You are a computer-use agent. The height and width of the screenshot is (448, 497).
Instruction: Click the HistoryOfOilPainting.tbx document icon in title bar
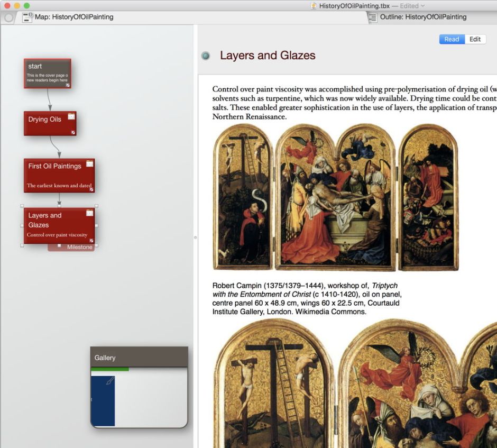pyautogui.click(x=314, y=5)
